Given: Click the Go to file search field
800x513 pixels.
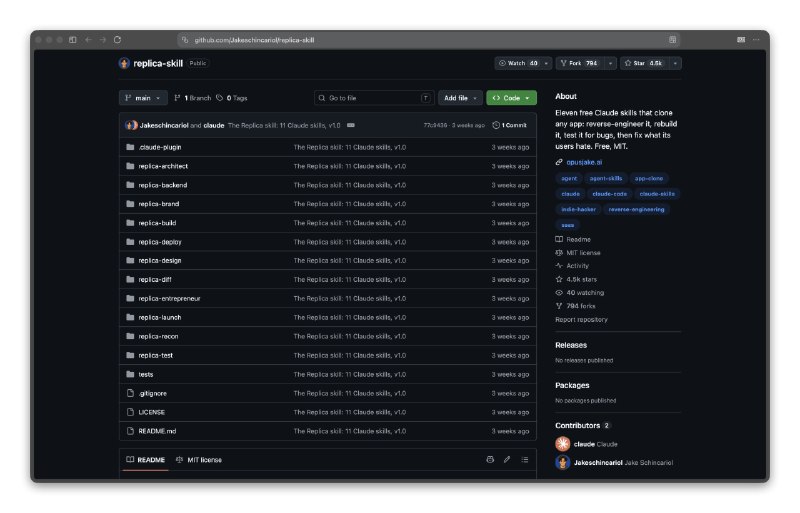Looking at the screenshot, I should tap(374, 98).
